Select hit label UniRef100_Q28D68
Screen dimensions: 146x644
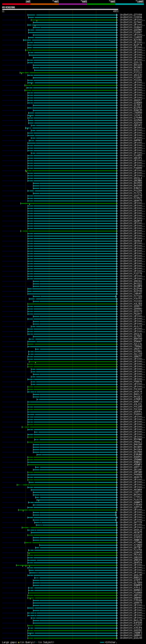tap(131, 103)
